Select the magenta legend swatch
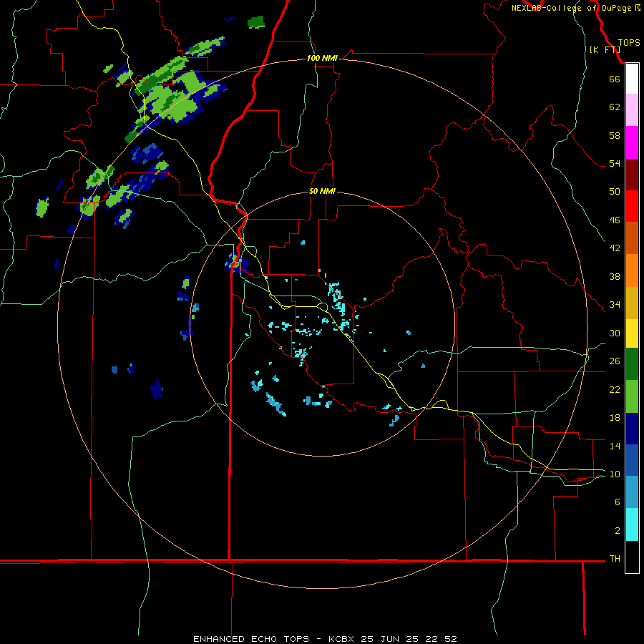Screen dimensions: 644x644 (x=632, y=142)
